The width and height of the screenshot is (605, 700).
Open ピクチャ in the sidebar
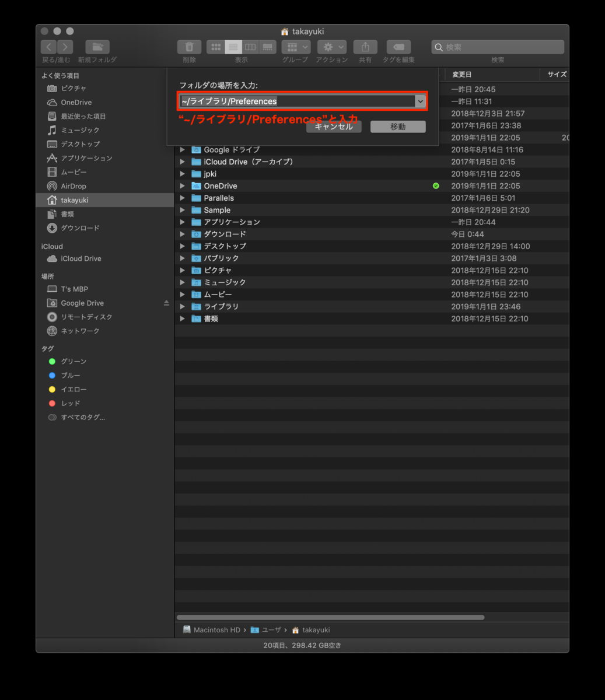point(73,88)
